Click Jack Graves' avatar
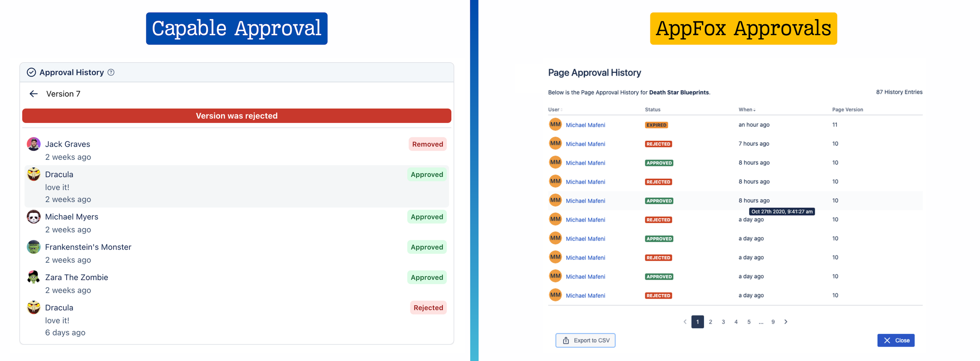This screenshot has width=980, height=361. pos(34,144)
